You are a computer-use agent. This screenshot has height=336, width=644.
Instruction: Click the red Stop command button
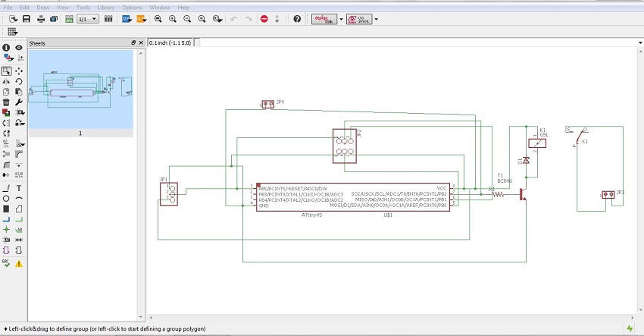[x=264, y=19]
